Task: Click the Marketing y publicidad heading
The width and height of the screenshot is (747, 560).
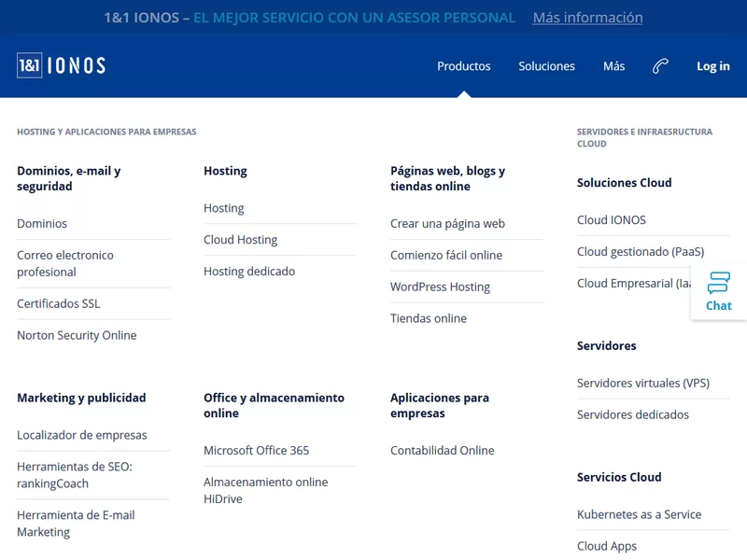Action: click(81, 398)
